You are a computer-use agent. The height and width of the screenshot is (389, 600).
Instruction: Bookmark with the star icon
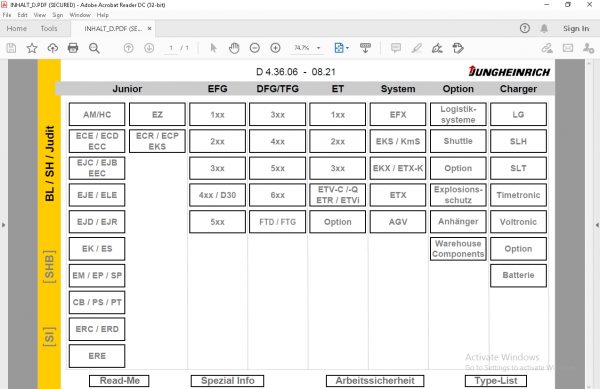point(32,48)
